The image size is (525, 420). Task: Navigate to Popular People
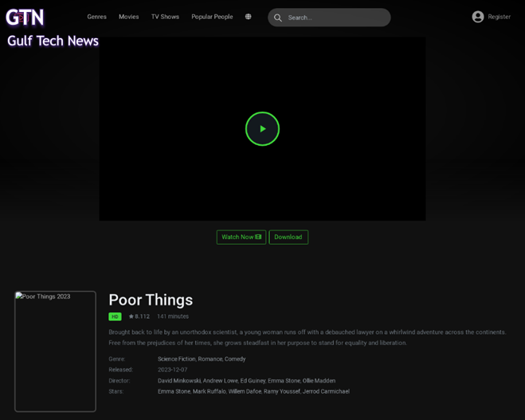click(212, 17)
